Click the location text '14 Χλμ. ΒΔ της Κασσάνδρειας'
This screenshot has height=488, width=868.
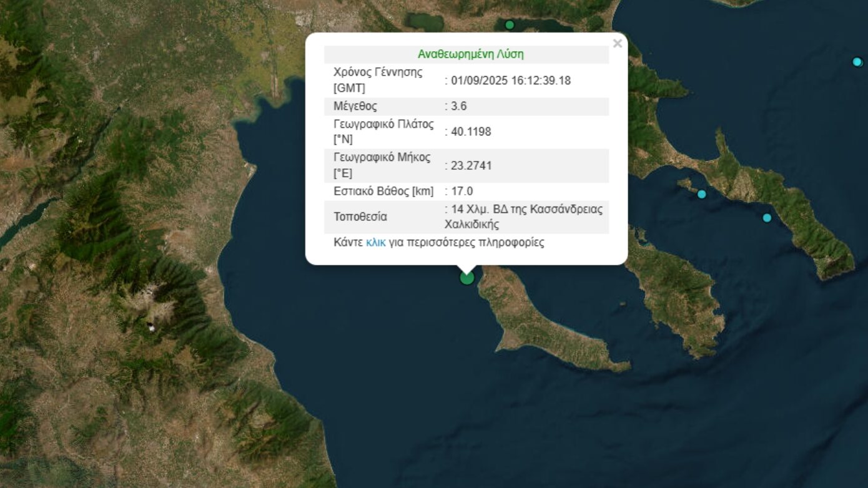coord(526,209)
